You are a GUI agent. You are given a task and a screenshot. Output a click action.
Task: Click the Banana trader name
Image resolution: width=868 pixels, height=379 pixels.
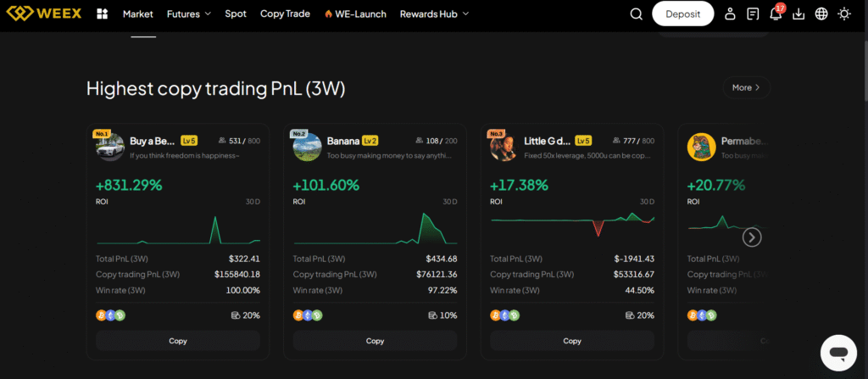click(x=342, y=141)
